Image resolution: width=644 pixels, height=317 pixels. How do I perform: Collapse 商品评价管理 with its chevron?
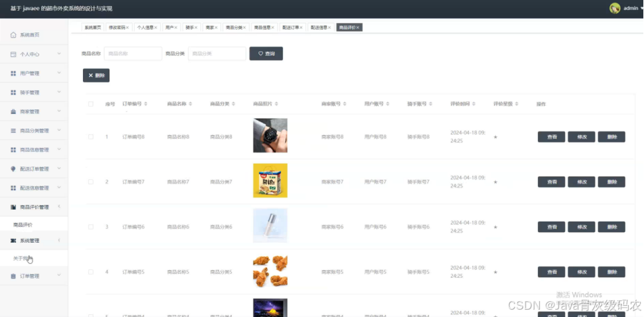coord(58,207)
